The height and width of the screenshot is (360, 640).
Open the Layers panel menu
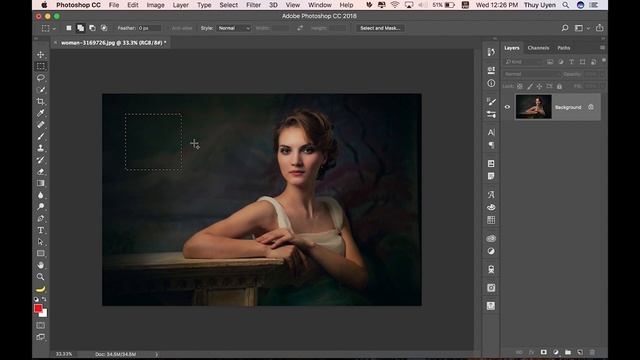pyautogui.click(x=602, y=48)
